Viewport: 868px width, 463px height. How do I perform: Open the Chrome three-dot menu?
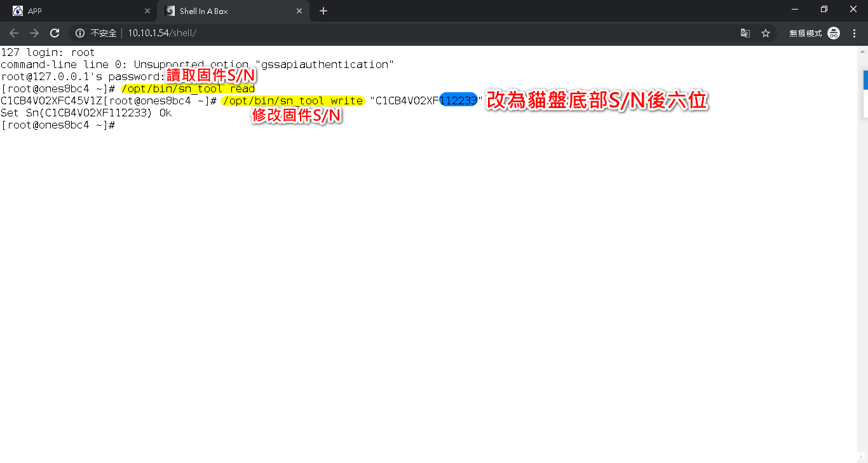click(855, 33)
